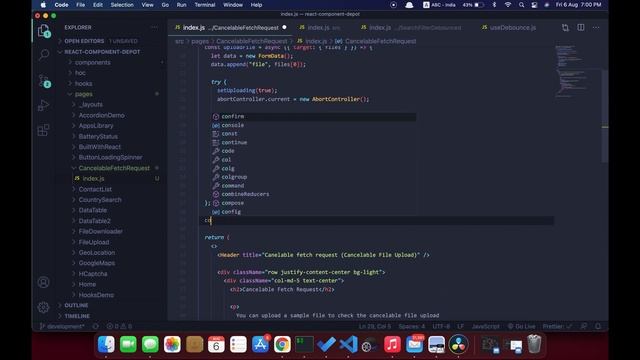Open Mail app from the dock
Viewport: 640px width, 360px height.
point(414,344)
